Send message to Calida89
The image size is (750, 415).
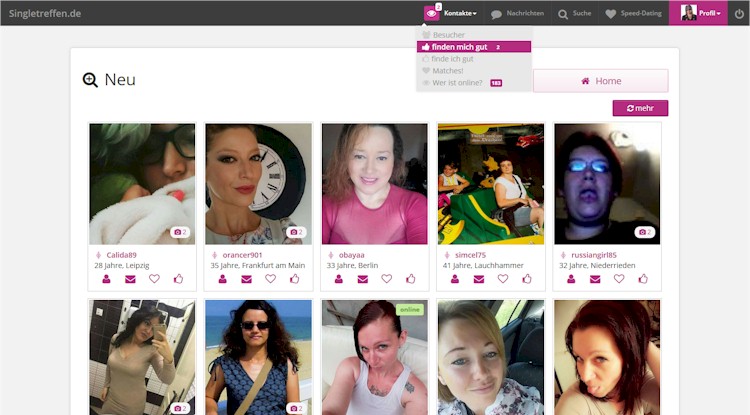pos(130,279)
